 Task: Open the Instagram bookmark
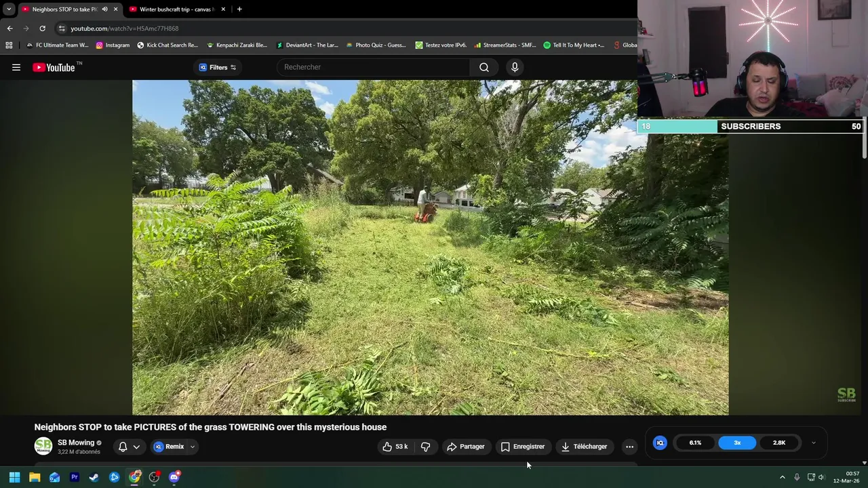(113, 45)
